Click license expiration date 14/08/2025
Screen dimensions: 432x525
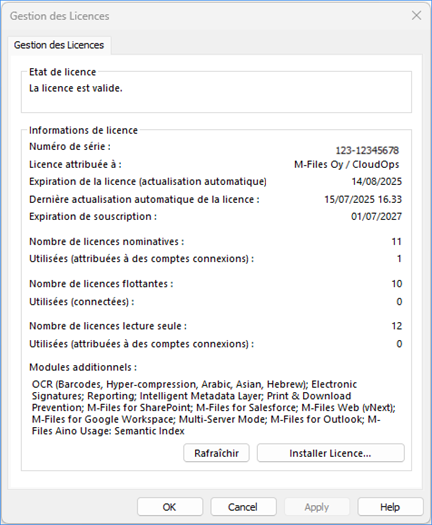(376, 181)
